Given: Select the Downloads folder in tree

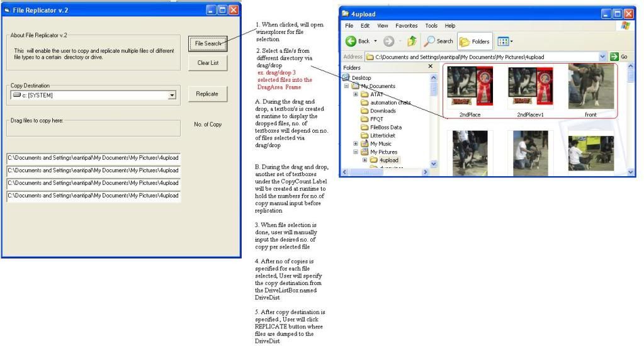Looking at the screenshot, I should pyautogui.click(x=383, y=111).
